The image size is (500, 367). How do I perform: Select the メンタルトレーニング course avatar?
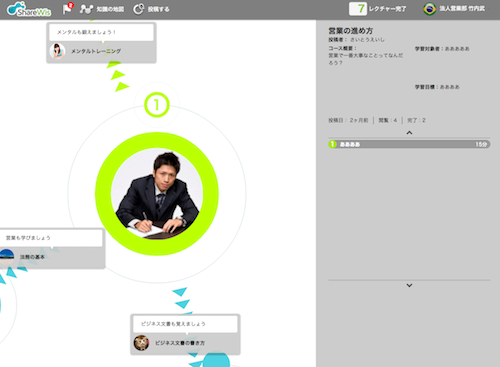pyautogui.click(x=57, y=51)
